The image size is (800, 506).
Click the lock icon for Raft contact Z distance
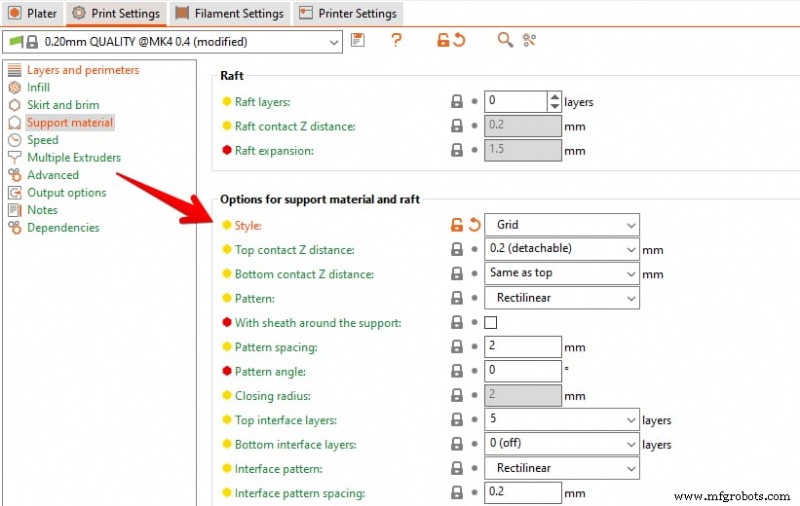[x=457, y=126]
